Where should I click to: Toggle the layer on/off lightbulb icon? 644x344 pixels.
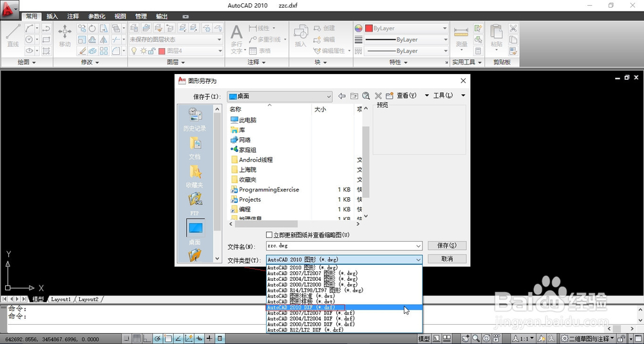pos(133,51)
